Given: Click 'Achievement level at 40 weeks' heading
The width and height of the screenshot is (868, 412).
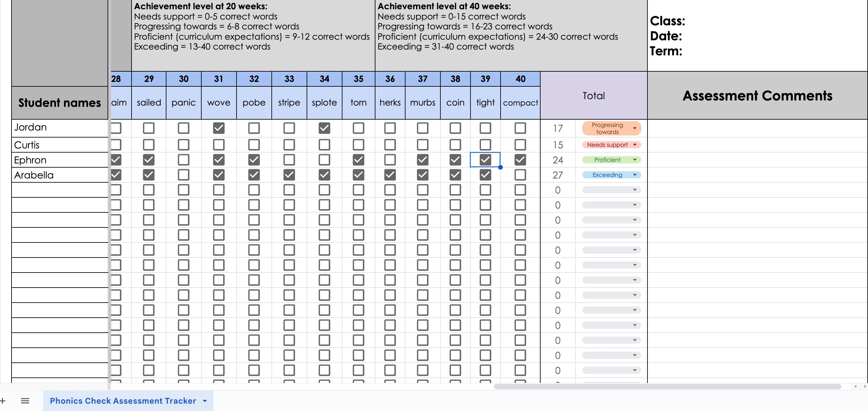Looking at the screenshot, I should (444, 6).
